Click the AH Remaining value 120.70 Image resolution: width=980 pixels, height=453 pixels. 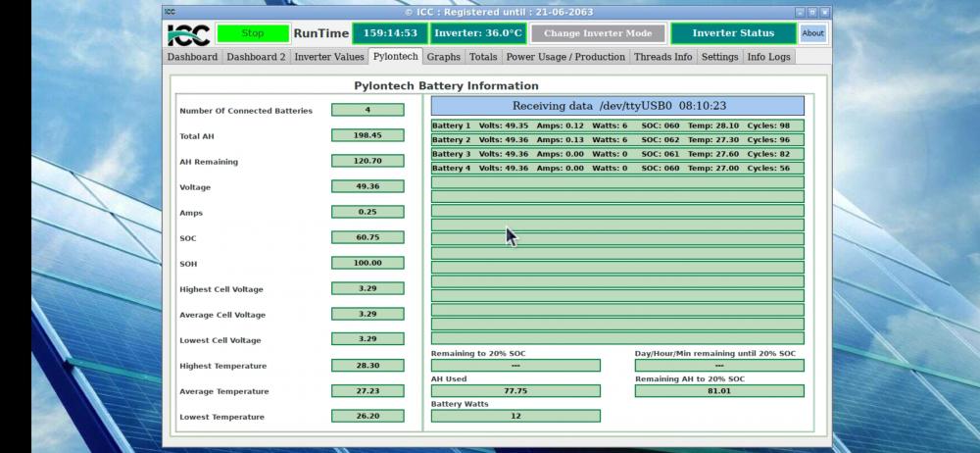coord(367,161)
